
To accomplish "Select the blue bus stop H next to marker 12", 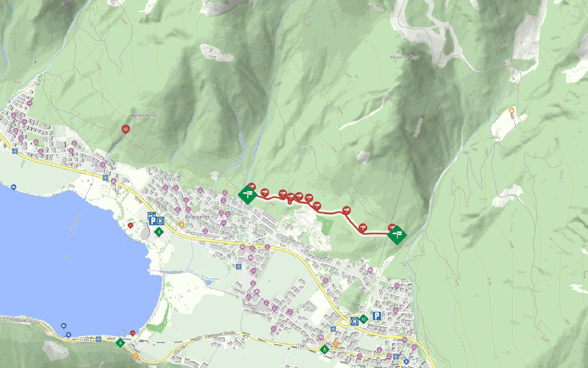I will (x=355, y=321).
